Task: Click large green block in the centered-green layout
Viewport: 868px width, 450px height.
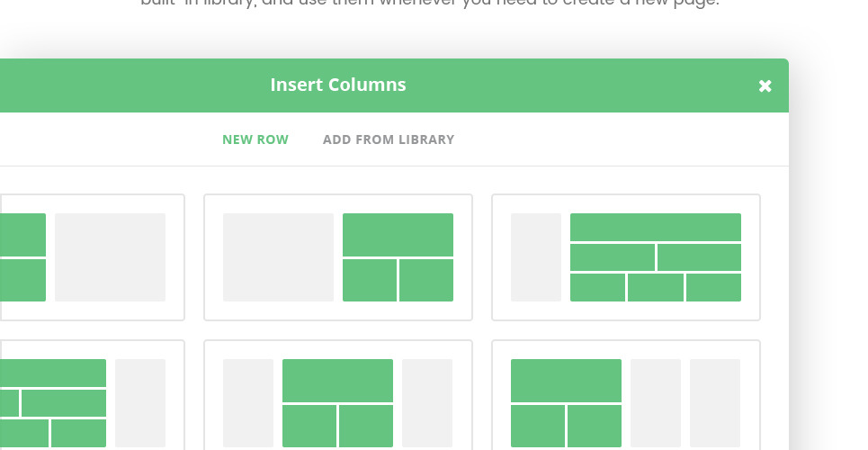Action: [337, 380]
